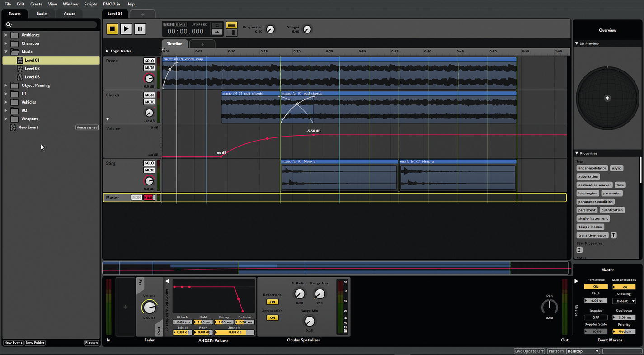This screenshot has width=644, height=355.
Task: Click the Fader Volume knob
Action: tap(149, 307)
